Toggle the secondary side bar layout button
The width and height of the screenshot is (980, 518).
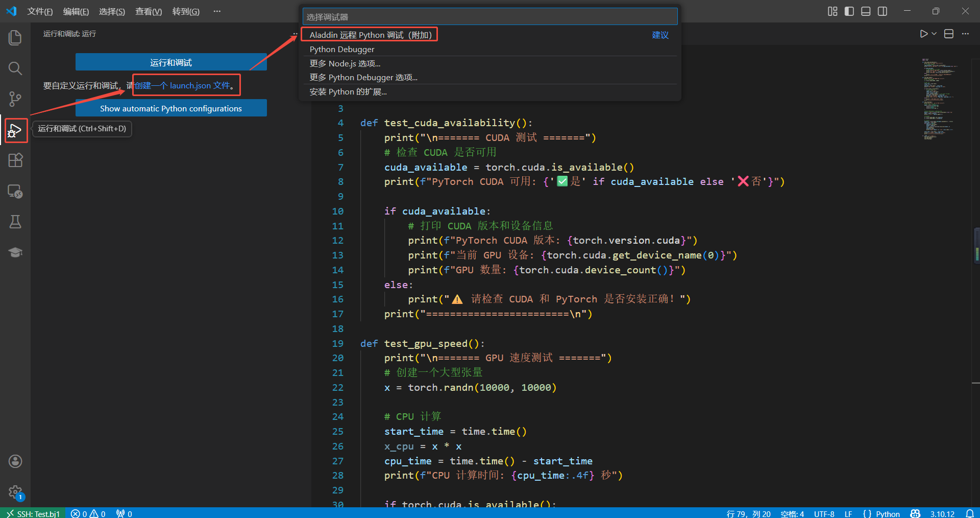tap(883, 11)
